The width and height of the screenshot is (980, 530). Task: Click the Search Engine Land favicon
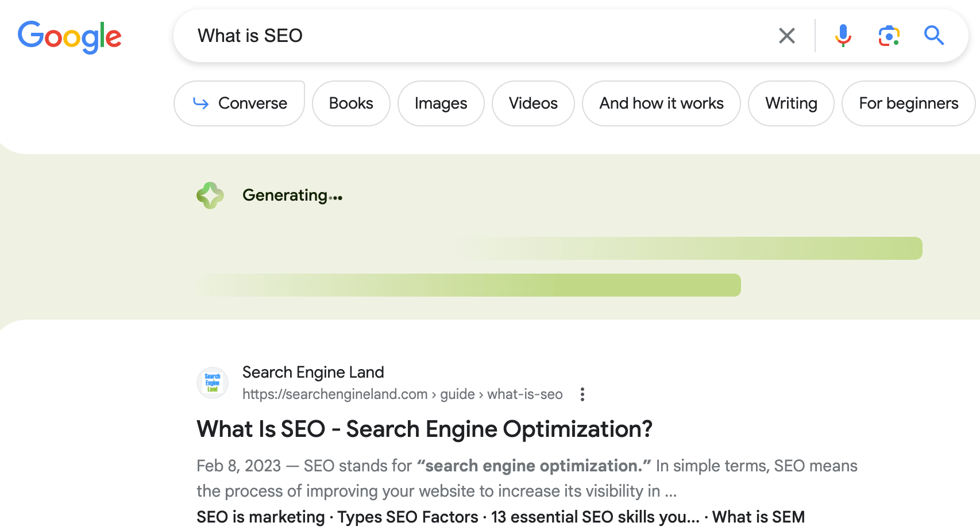(213, 383)
